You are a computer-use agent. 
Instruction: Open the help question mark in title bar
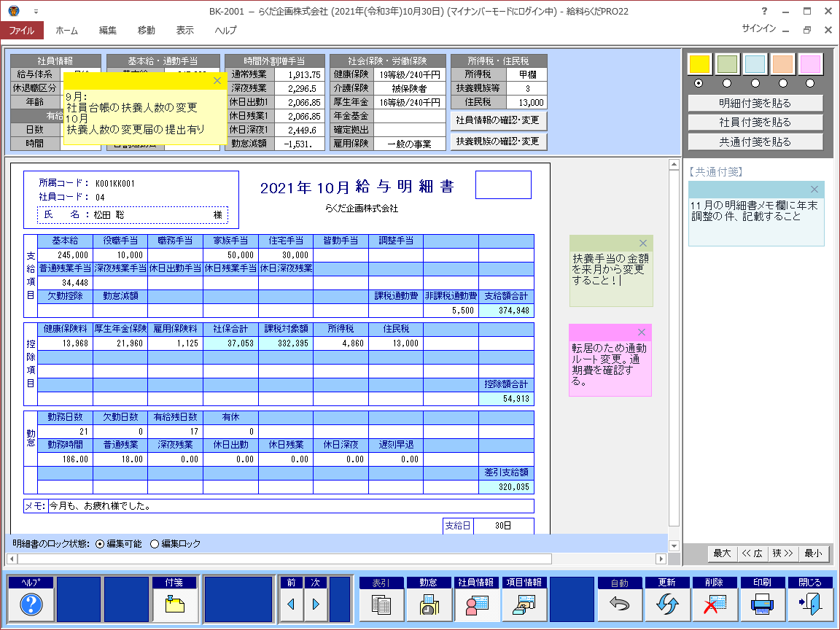coord(764,11)
